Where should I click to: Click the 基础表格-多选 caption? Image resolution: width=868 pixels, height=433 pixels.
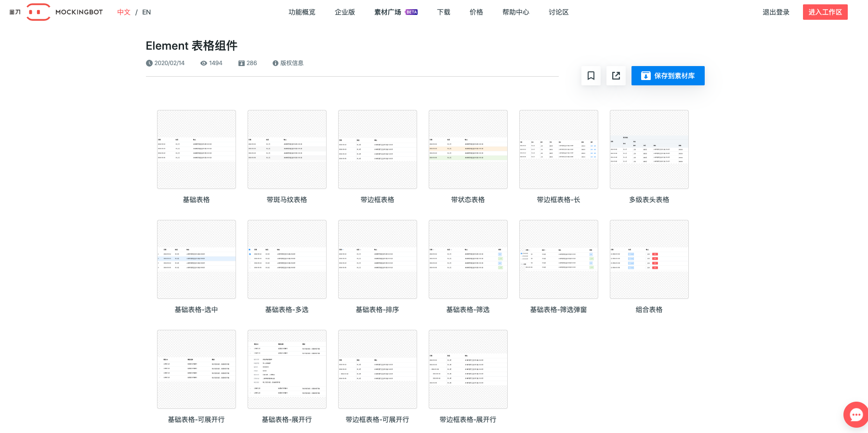click(287, 310)
